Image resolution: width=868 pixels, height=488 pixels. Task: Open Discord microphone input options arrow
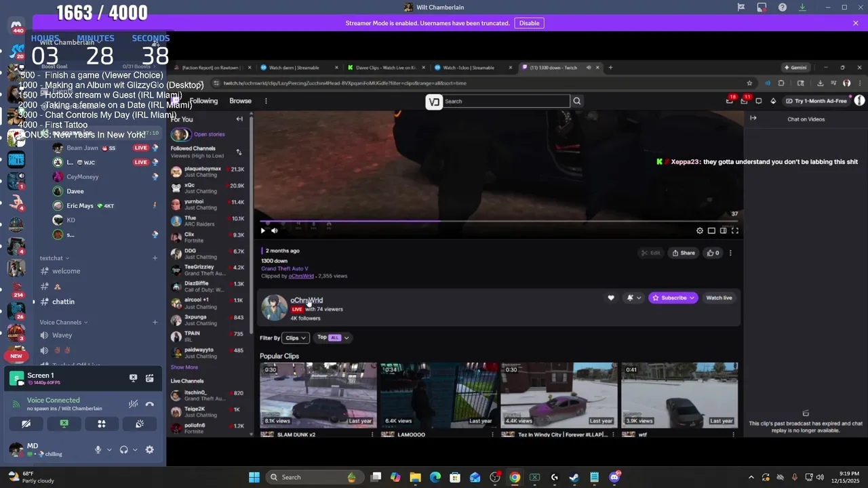coord(109,450)
